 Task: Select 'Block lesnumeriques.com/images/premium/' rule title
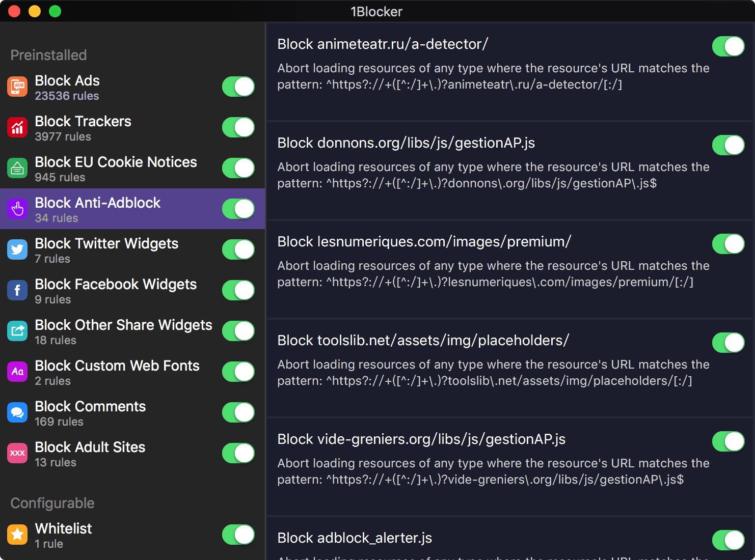[x=424, y=242]
